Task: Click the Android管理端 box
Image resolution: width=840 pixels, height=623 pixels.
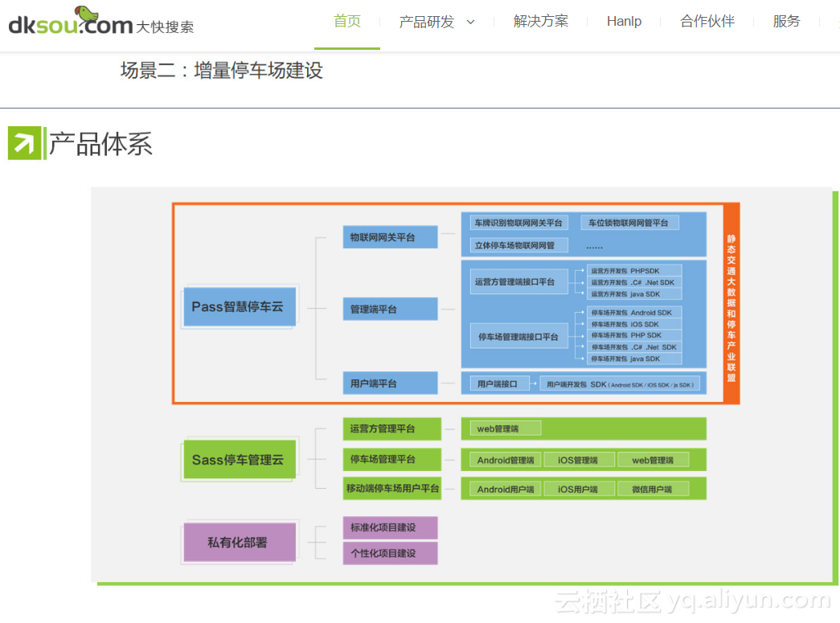Action: tap(505, 460)
